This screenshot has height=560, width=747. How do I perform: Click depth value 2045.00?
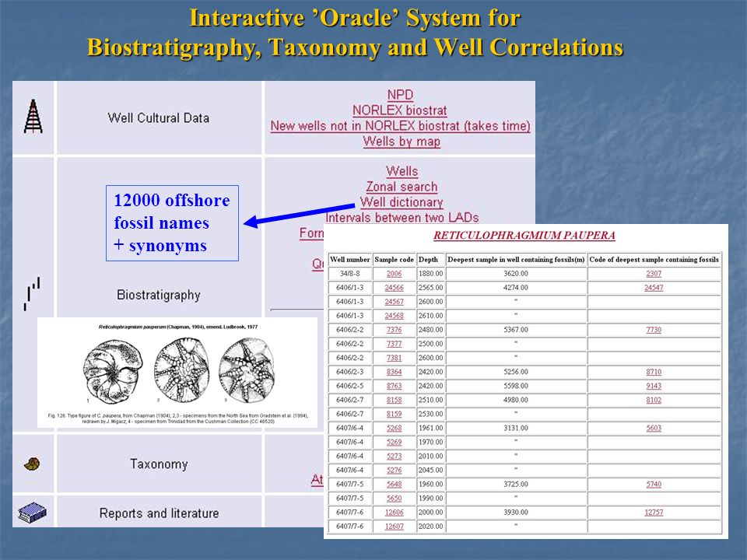point(430,470)
